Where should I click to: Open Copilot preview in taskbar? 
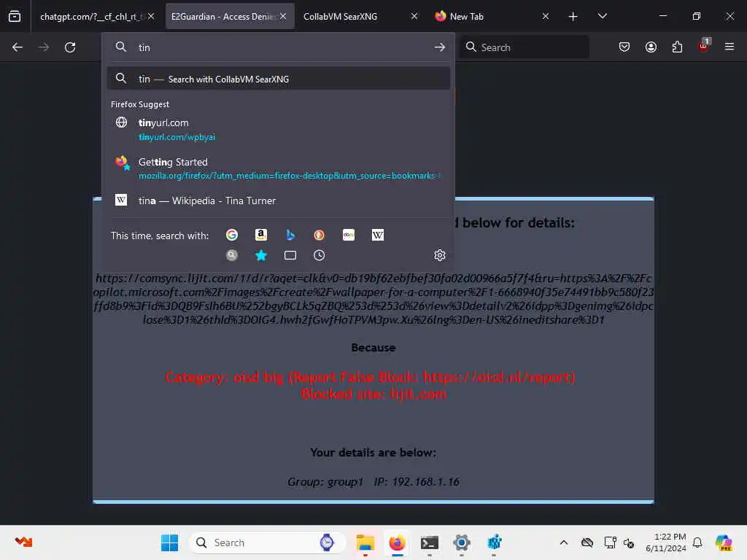[x=724, y=542]
